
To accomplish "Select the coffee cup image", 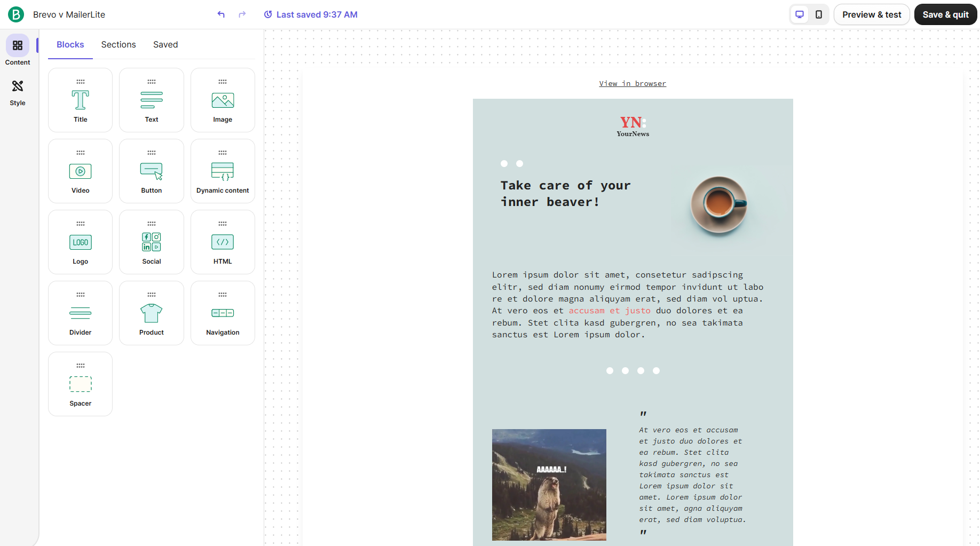I will pyautogui.click(x=718, y=205).
